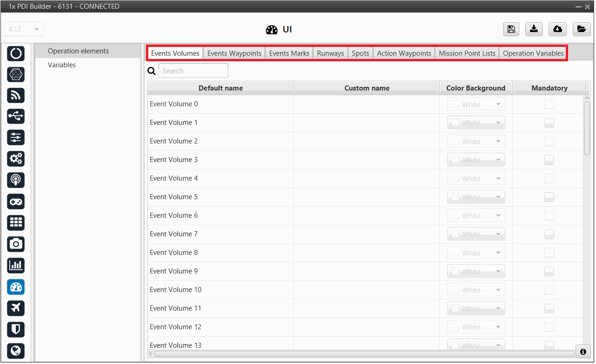Click the Search input field
This screenshot has height=364, width=596.
click(x=193, y=71)
